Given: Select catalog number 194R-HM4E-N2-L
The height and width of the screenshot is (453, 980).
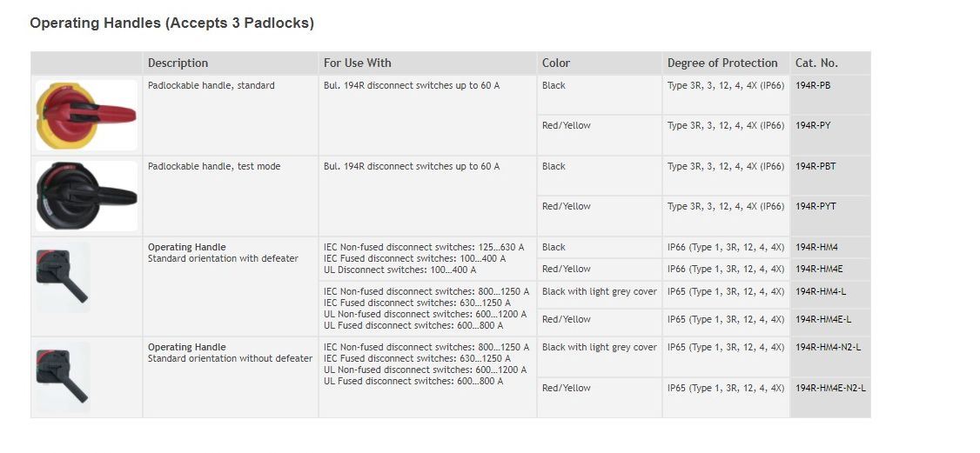Looking at the screenshot, I should (x=830, y=388).
